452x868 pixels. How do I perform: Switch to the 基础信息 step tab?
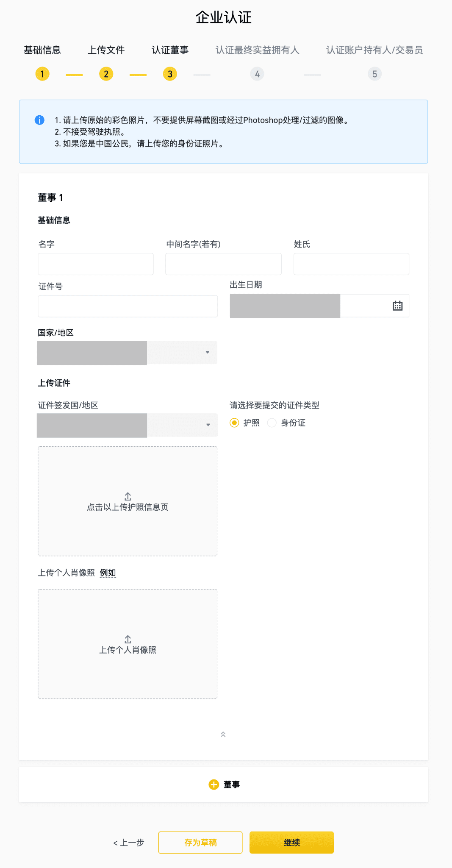tap(42, 50)
